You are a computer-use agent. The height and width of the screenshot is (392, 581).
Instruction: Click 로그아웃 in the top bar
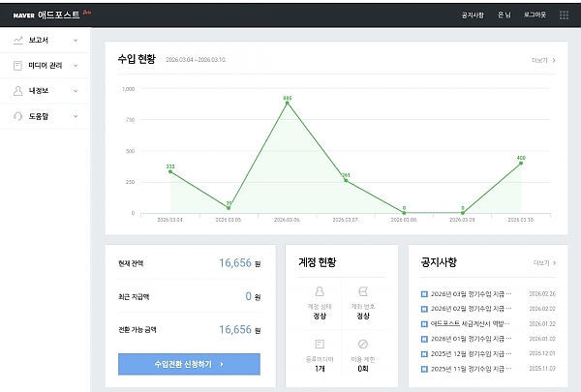[x=535, y=15]
